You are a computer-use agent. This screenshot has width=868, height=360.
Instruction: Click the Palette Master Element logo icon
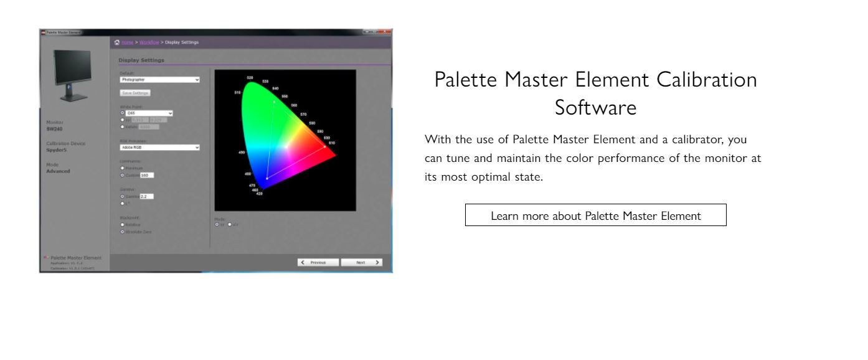[45, 258]
